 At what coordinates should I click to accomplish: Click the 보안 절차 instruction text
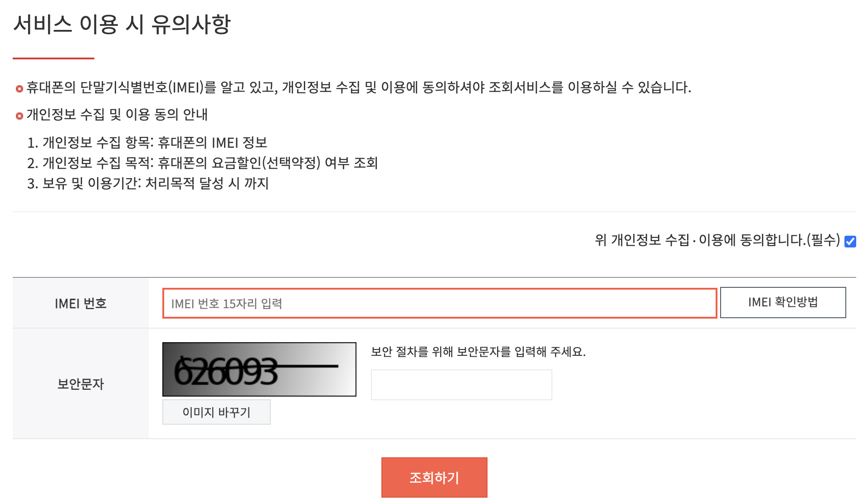(478, 352)
